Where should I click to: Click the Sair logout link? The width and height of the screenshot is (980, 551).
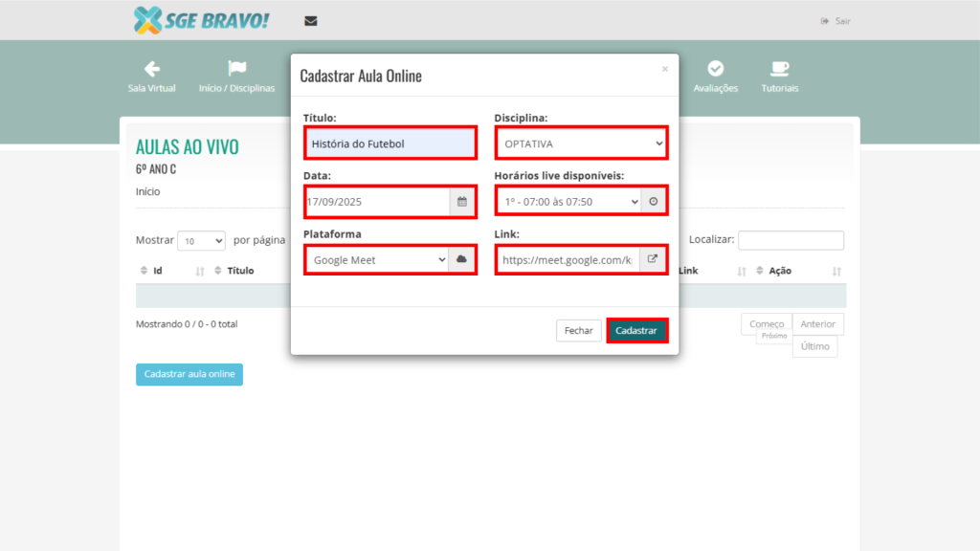(835, 21)
